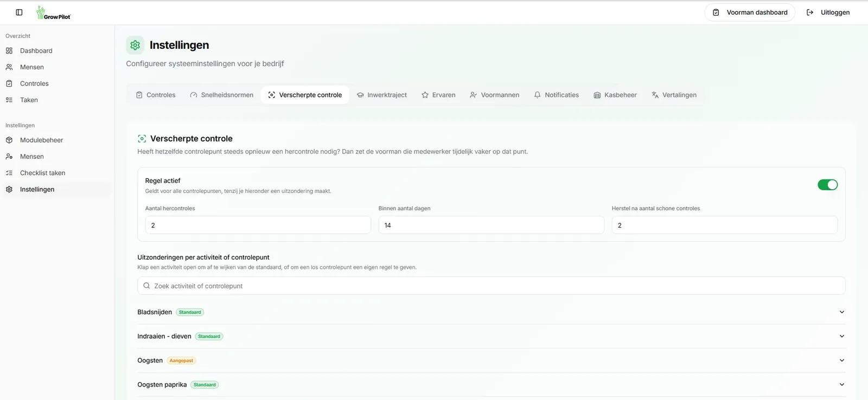The image size is (868, 400).
Task: Click the translate icon of Vertalingen tab
Action: [x=655, y=95]
